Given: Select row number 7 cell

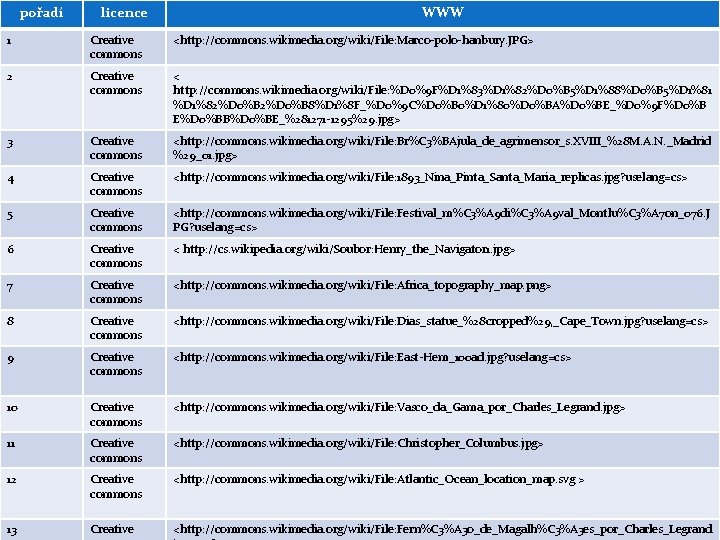Looking at the screenshot, I should pyautogui.click(x=41, y=292).
